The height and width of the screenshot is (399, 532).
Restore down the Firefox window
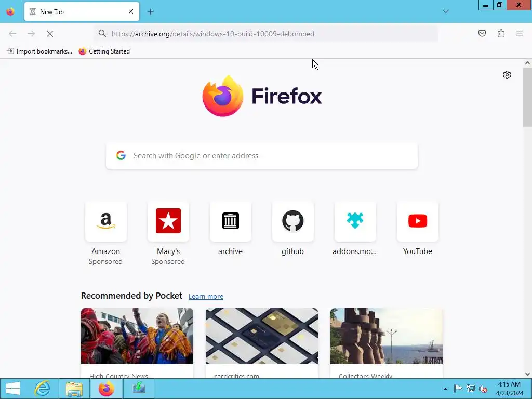point(499,5)
